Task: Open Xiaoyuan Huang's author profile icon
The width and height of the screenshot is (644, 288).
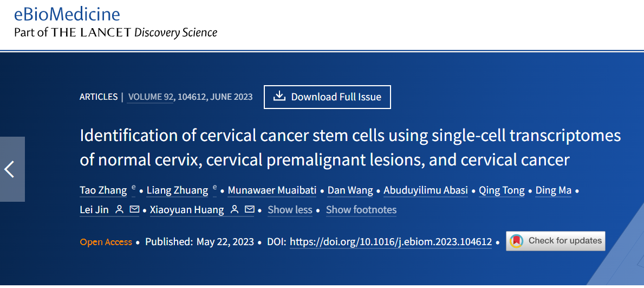Action: pyautogui.click(x=235, y=210)
